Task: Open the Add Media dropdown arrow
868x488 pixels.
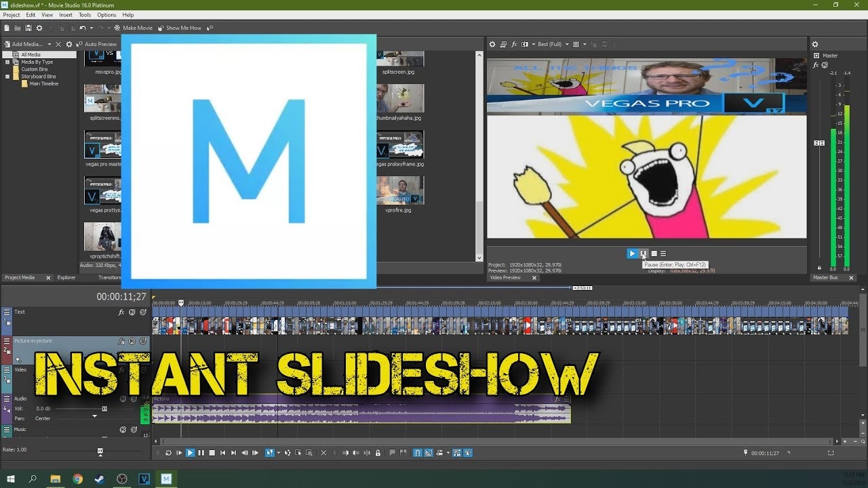Action: point(50,44)
